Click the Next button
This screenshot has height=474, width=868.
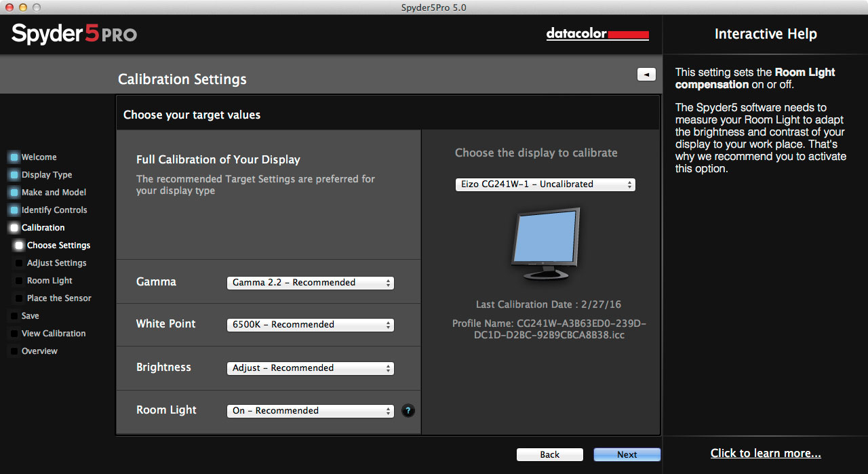tap(627, 454)
